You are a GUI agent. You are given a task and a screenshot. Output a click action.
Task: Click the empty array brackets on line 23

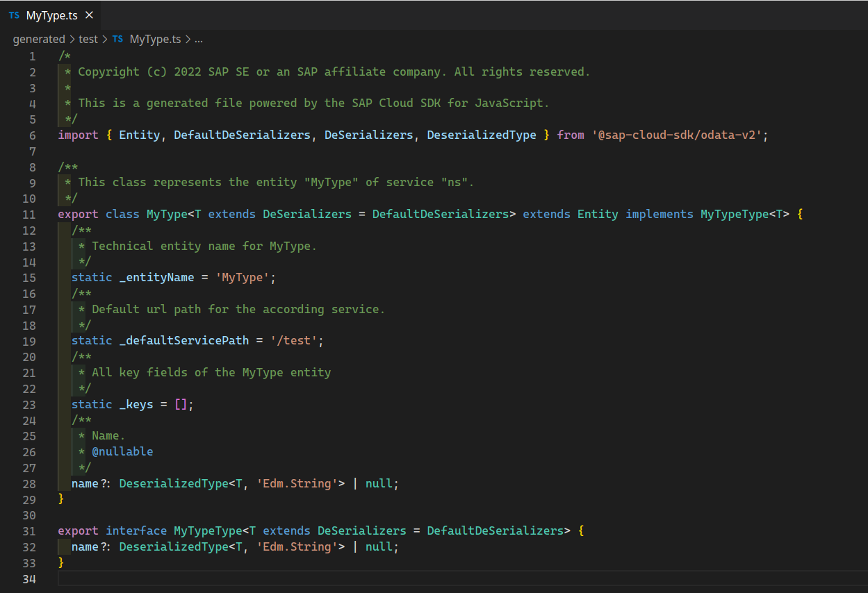[181, 405]
